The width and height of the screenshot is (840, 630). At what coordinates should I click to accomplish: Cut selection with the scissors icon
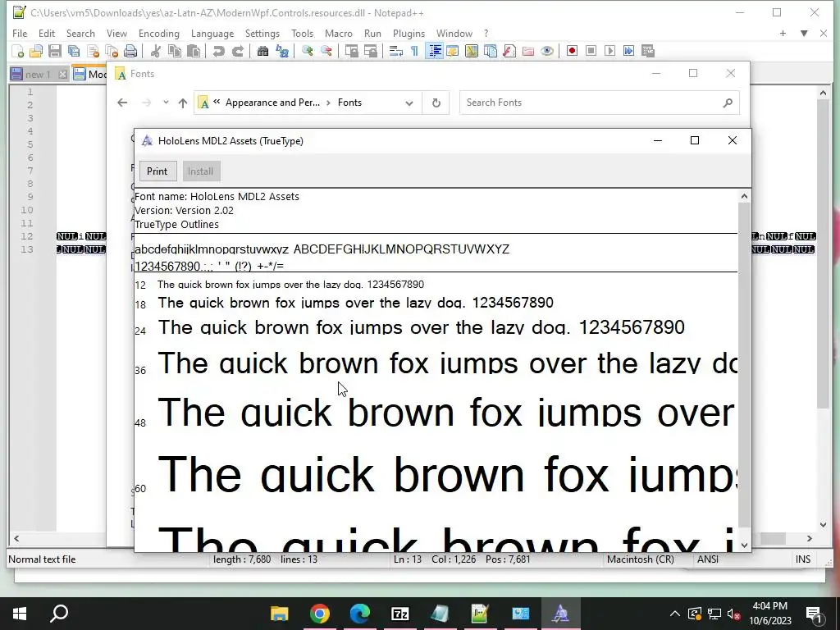coord(156,51)
